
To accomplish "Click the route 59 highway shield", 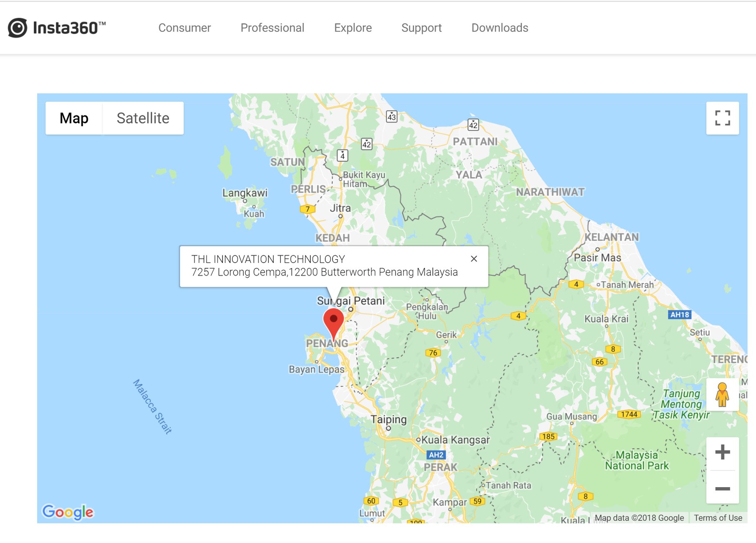I will tap(477, 501).
